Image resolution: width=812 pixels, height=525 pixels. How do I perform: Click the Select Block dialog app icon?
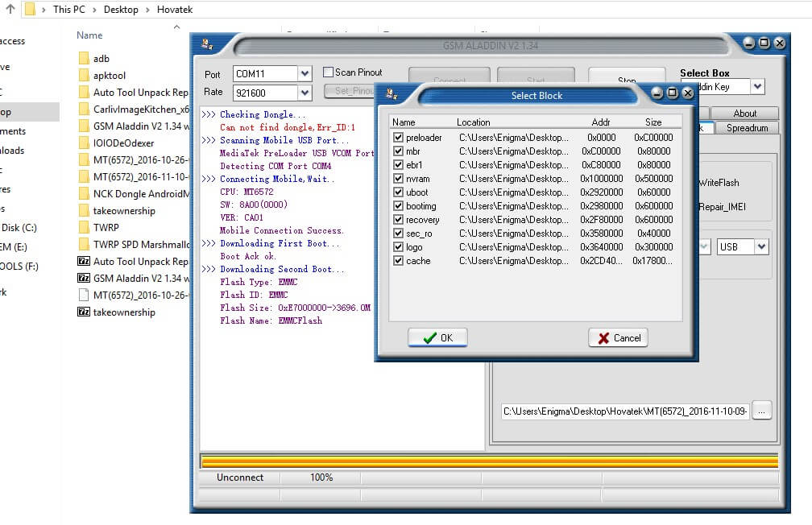click(x=392, y=93)
